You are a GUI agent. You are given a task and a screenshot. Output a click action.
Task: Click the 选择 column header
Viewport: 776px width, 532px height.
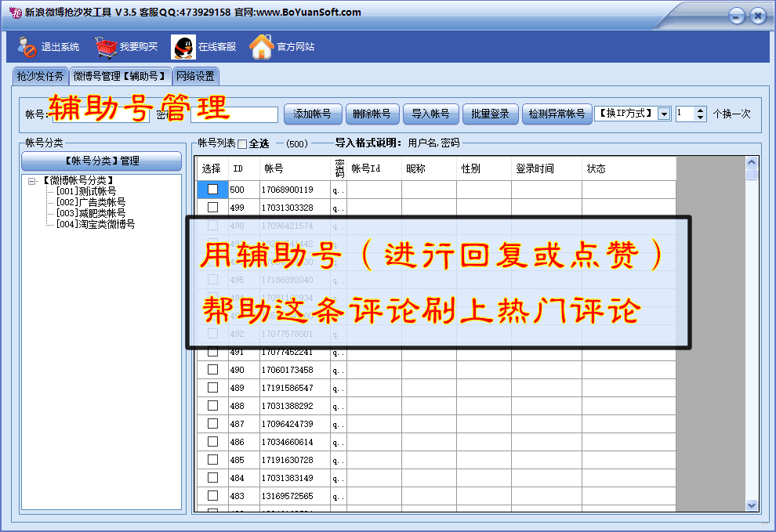[212, 168]
